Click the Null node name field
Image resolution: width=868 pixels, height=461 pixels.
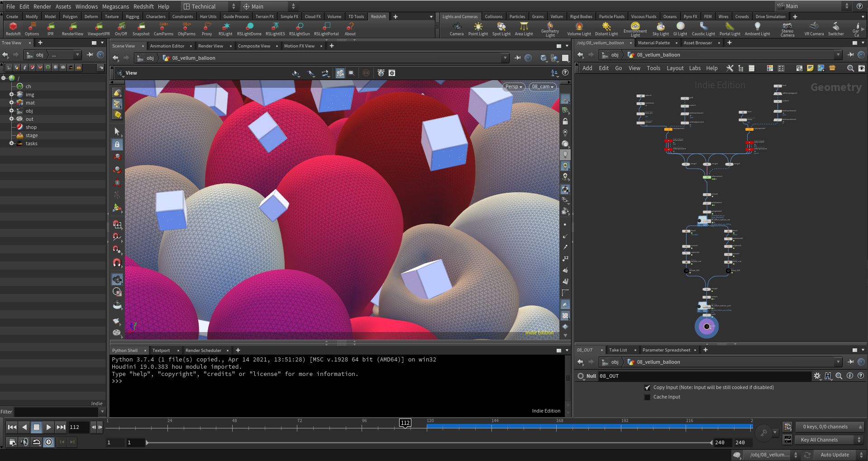pyautogui.click(x=704, y=376)
